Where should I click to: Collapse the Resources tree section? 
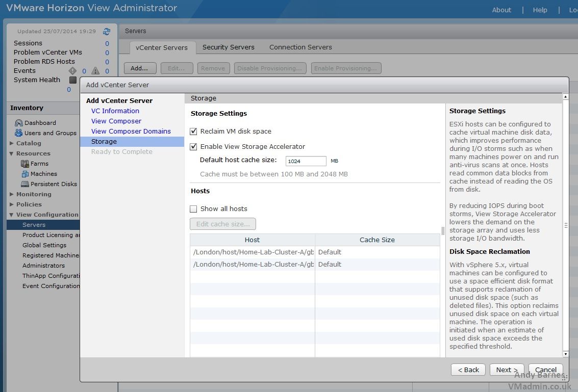point(11,153)
